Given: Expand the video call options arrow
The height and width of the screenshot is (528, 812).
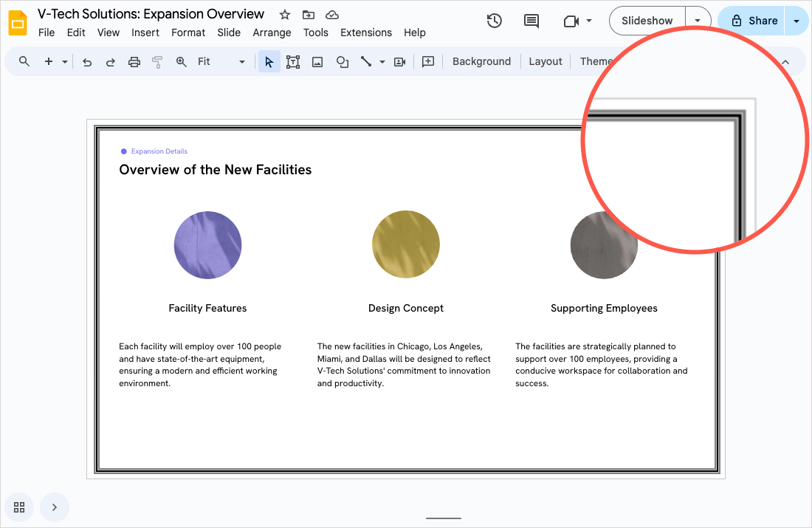Looking at the screenshot, I should [x=589, y=21].
